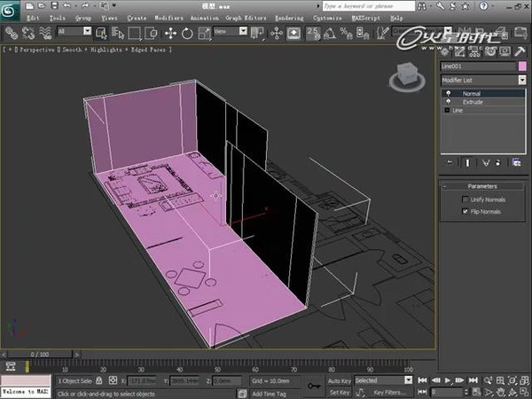This screenshot has width=532, height=399.
Task: Toggle the Angle Snap icon
Action: click(x=330, y=34)
